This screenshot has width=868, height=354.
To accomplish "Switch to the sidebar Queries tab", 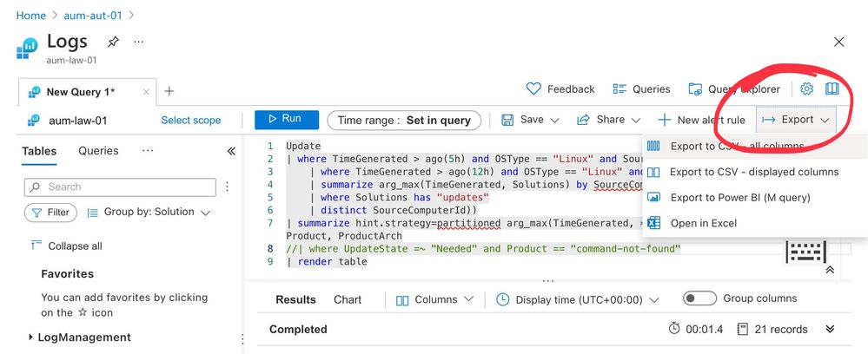I will click(x=98, y=151).
